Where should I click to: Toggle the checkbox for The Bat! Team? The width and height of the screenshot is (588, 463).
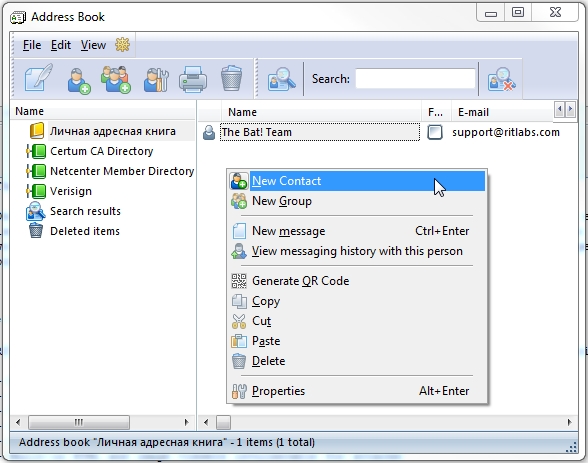[435, 132]
